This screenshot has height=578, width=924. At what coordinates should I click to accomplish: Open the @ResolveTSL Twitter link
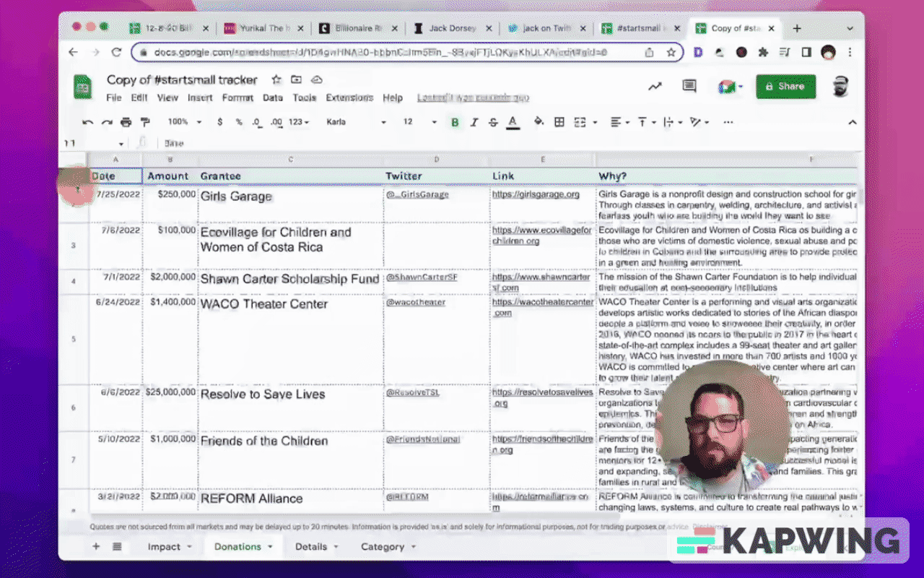[x=413, y=393]
